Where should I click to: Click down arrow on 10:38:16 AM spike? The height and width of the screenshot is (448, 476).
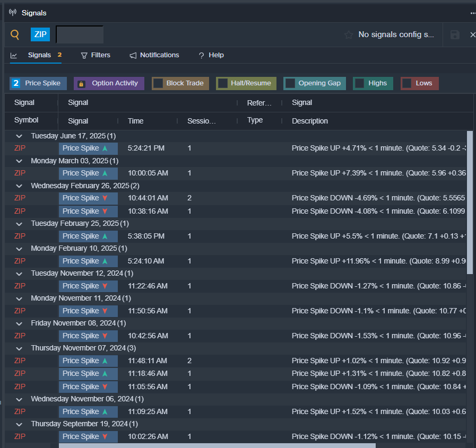tap(105, 211)
